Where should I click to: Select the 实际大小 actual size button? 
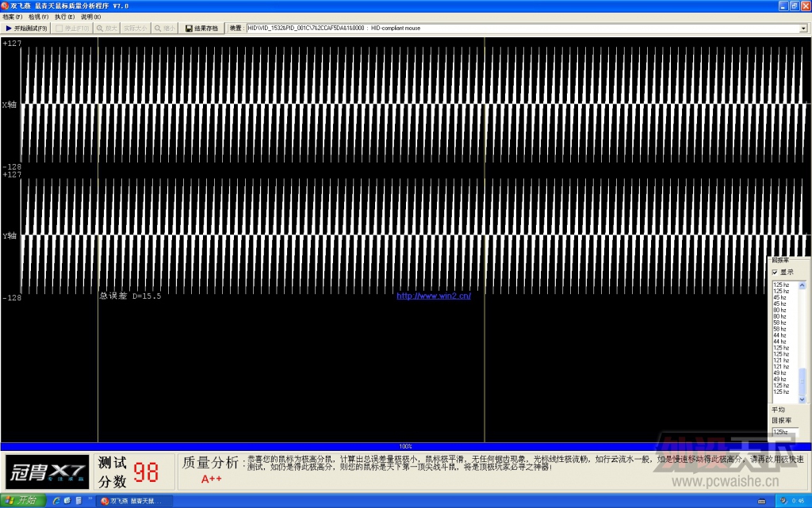[x=135, y=29]
